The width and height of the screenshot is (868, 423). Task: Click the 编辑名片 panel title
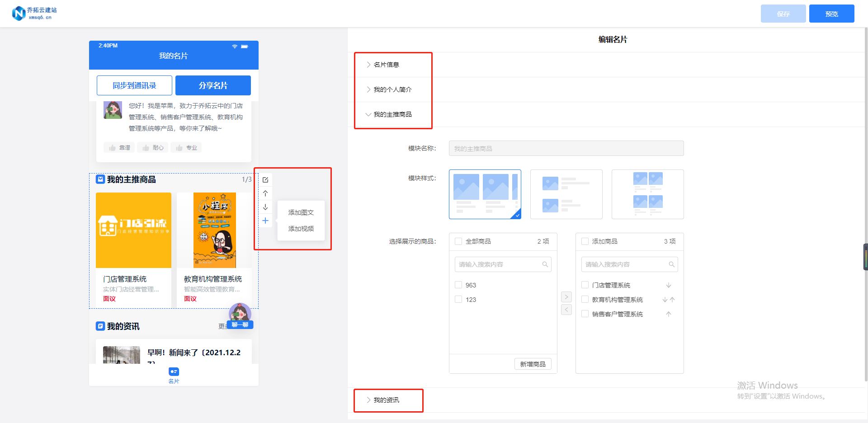click(613, 39)
